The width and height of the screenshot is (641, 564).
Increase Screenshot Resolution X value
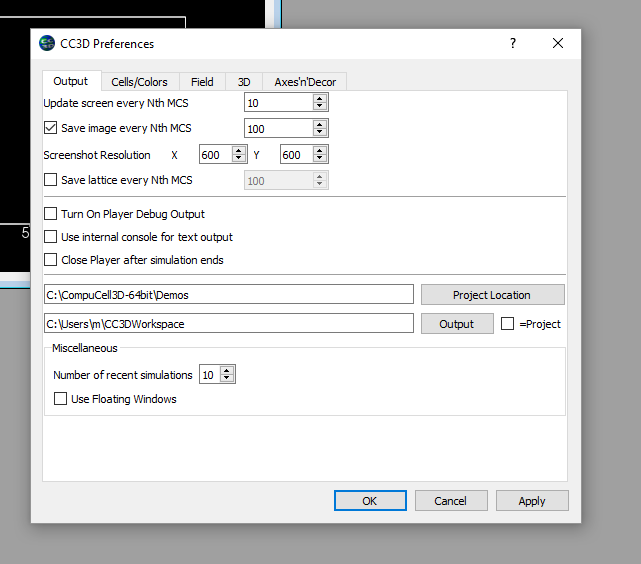tap(239, 150)
